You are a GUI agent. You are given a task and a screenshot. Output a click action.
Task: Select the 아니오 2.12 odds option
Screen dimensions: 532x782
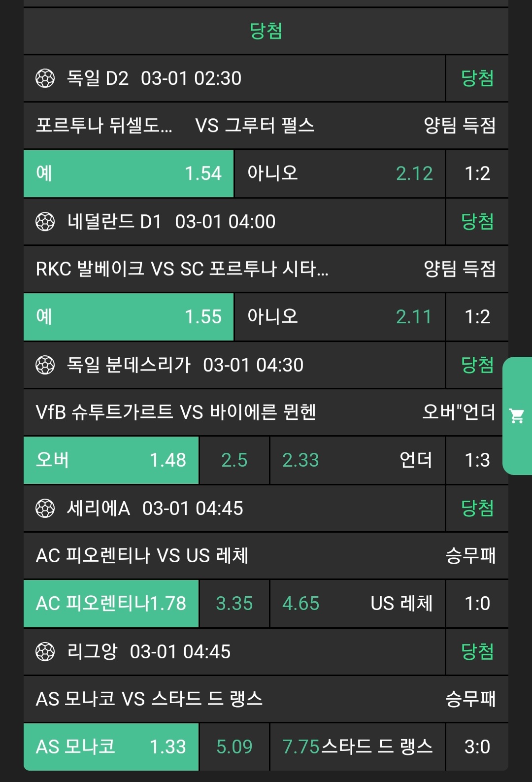[x=340, y=173]
